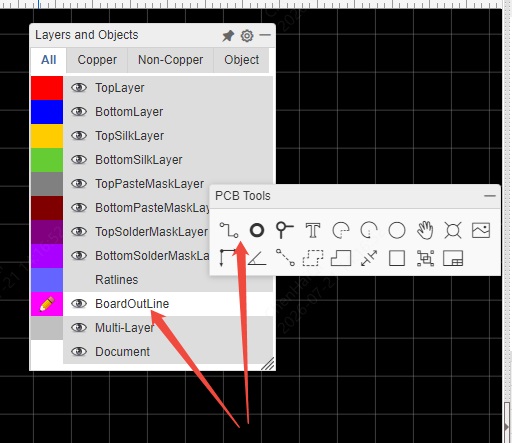The height and width of the screenshot is (443, 512).
Task: Hide the Multi-Layer via eye icon
Action: click(x=79, y=328)
